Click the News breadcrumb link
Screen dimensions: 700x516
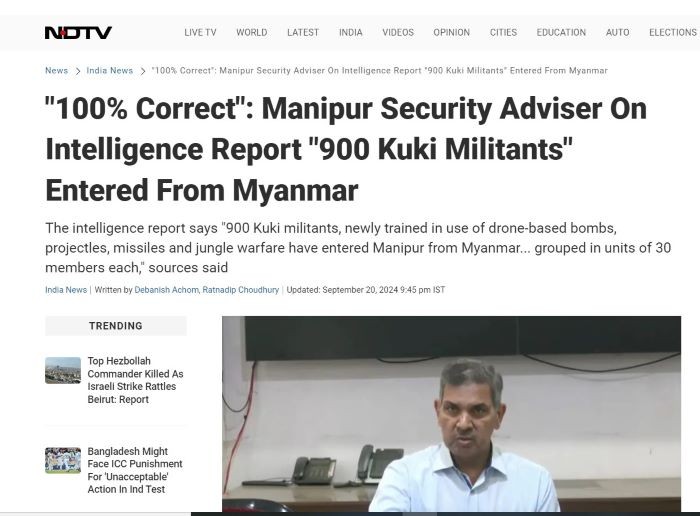click(56, 71)
